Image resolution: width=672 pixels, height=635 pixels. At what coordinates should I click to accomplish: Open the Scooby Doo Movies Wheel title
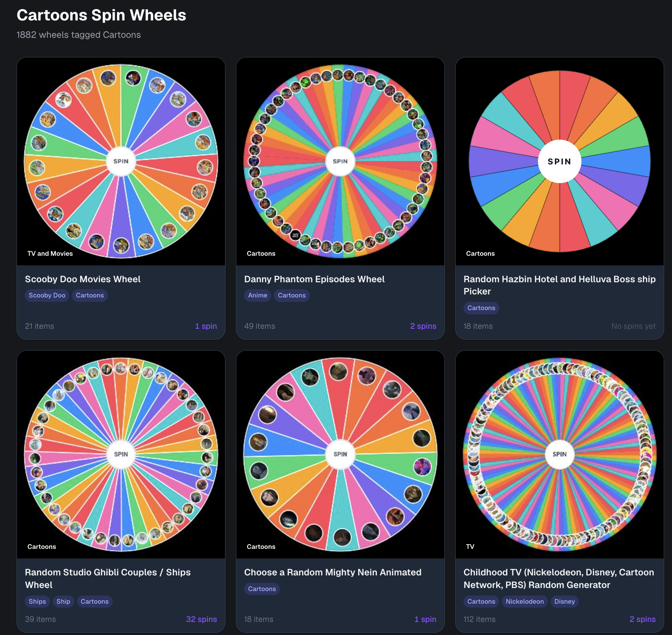pyautogui.click(x=83, y=279)
